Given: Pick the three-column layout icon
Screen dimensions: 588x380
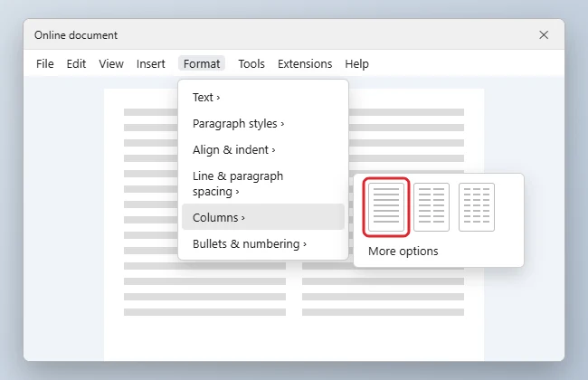Looking at the screenshot, I should point(477,207).
